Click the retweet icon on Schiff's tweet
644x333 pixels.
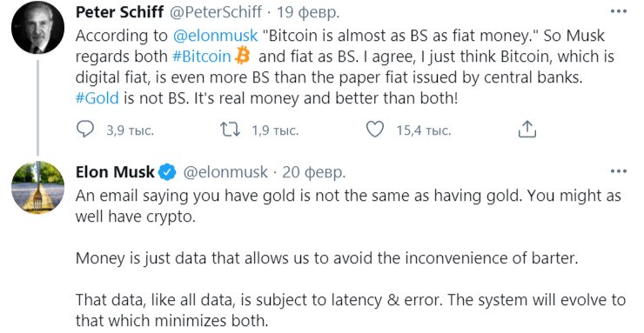coord(231,130)
